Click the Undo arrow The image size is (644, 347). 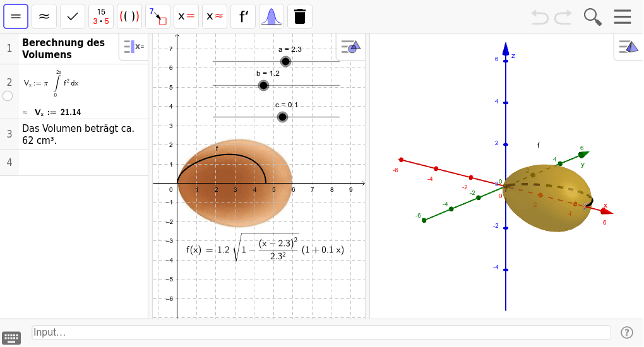coord(540,17)
